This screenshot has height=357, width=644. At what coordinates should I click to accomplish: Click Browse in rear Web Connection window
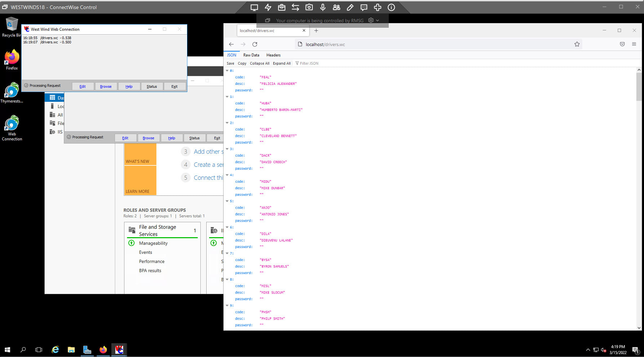point(148,138)
